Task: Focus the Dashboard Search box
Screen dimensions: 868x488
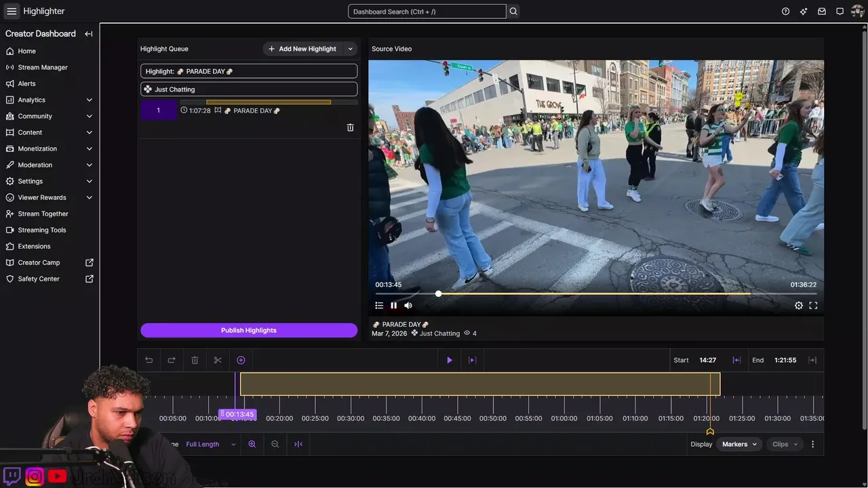Action: point(427,12)
